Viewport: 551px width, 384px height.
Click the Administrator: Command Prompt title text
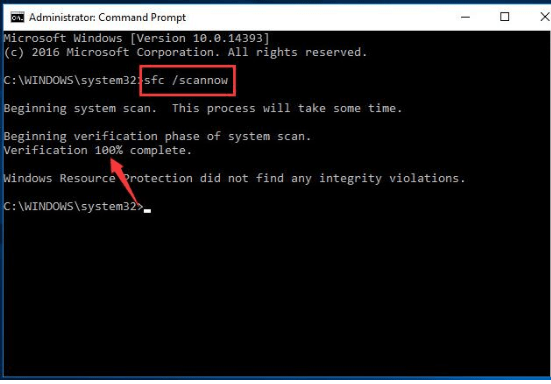(x=107, y=17)
